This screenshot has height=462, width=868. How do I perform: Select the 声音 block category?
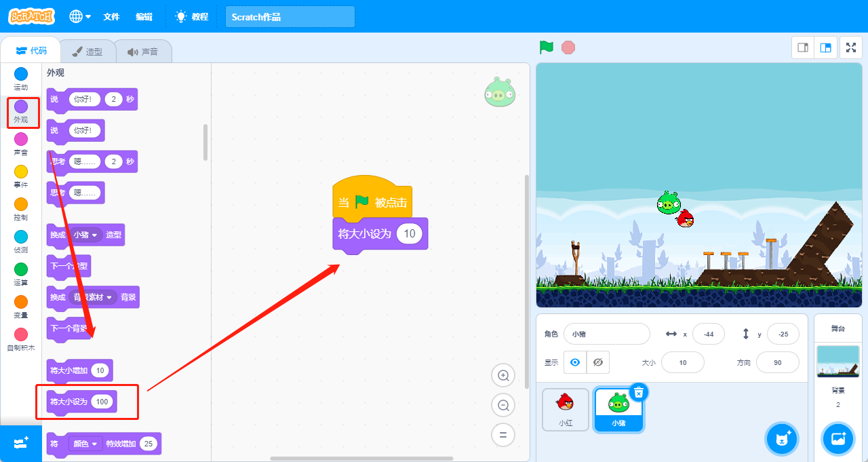tap(21, 144)
